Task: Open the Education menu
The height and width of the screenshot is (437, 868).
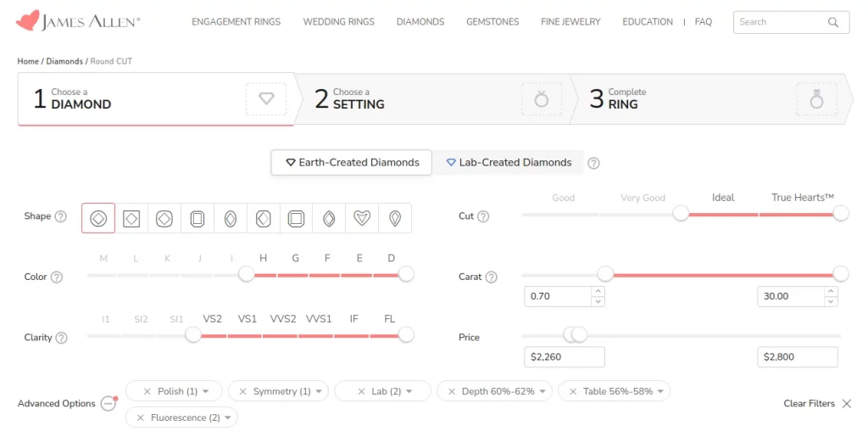Action: (x=648, y=22)
